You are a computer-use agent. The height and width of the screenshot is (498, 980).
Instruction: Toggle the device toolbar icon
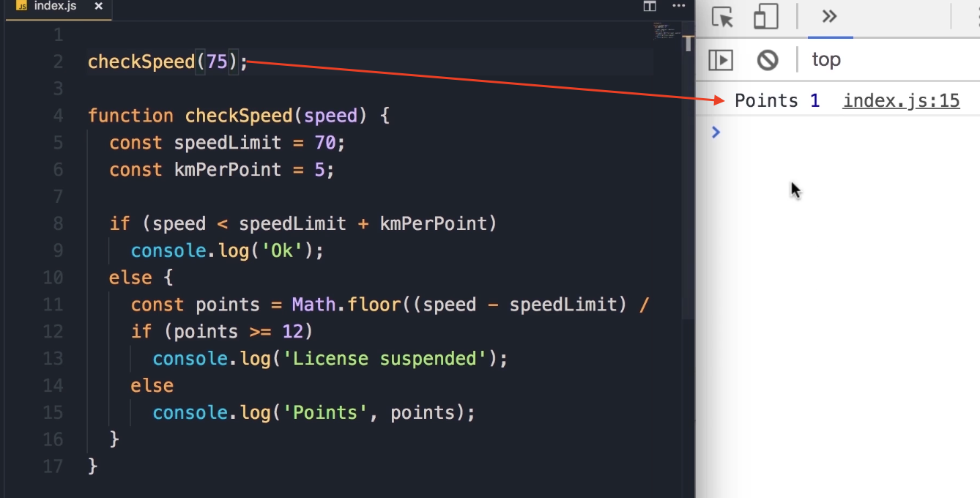coord(765,18)
